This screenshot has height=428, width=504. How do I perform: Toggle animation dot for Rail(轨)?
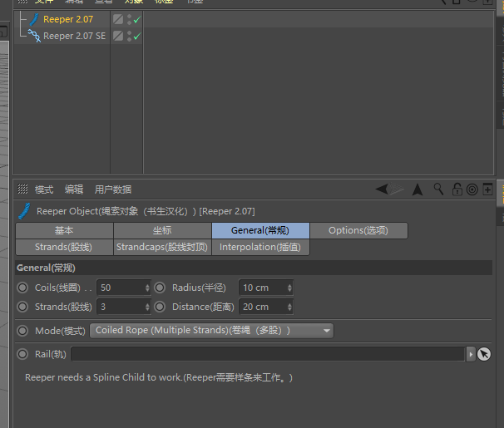point(22,354)
